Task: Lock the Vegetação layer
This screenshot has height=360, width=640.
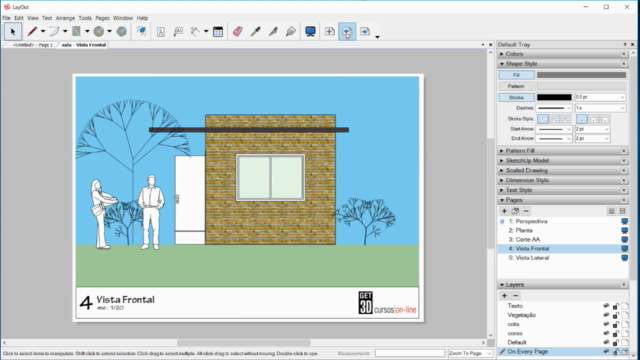Action: (616, 315)
